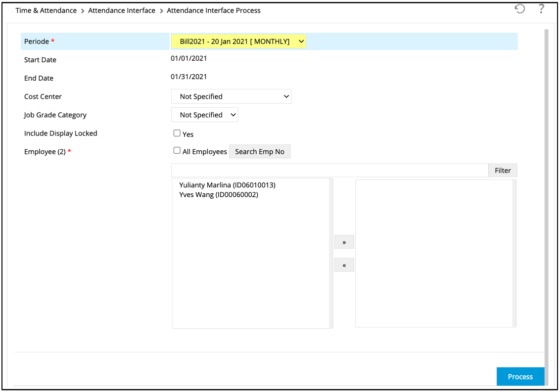The height and width of the screenshot is (392, 560).
Task: Open the Periode dropdown
Action: 238,42
